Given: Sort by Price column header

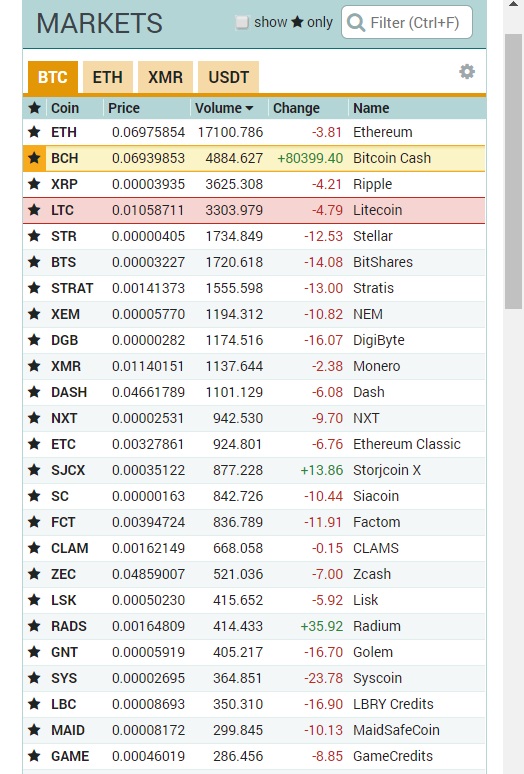Looking at the screenshot, I should pyautogui.click(x=124, y=108).
